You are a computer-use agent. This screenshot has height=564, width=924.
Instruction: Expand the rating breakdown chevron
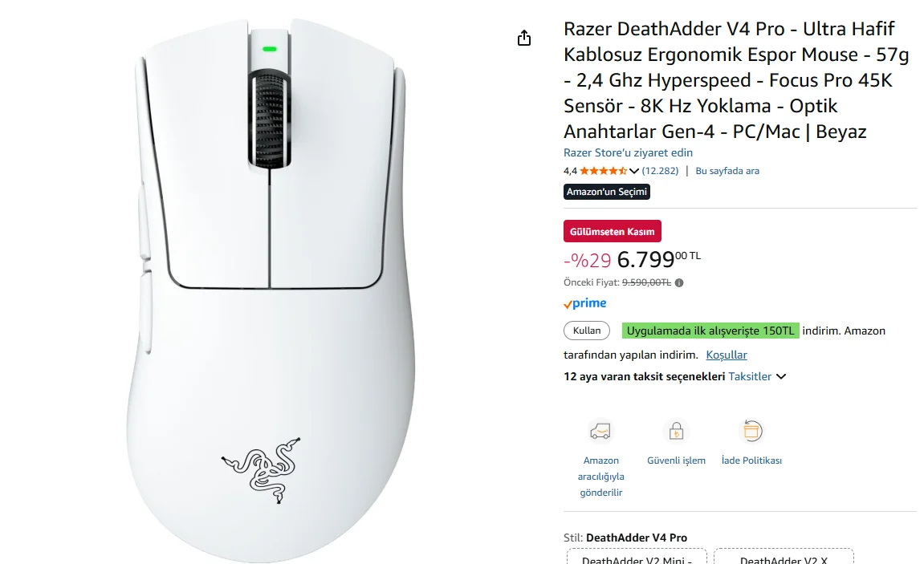click(x=634, y=172)
